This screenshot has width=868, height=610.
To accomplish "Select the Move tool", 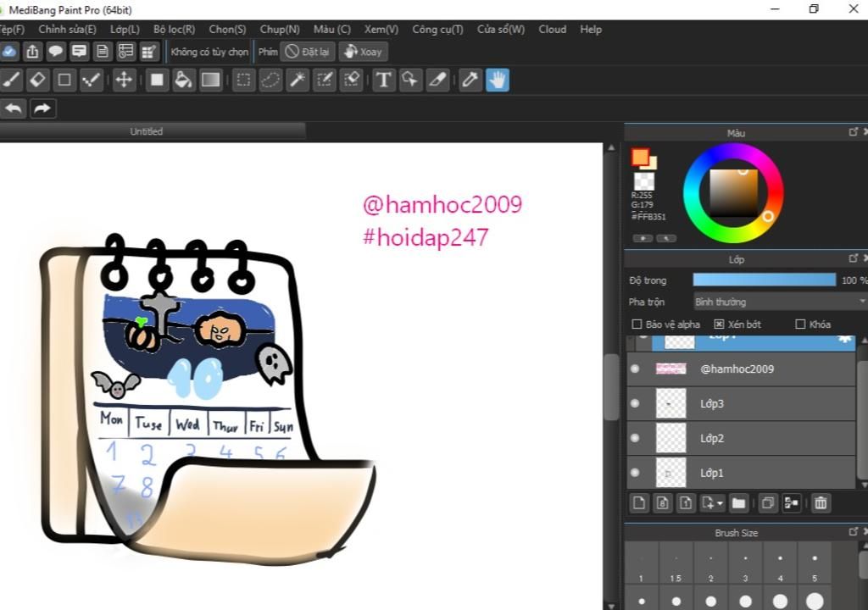I will [x=124, y=80].
